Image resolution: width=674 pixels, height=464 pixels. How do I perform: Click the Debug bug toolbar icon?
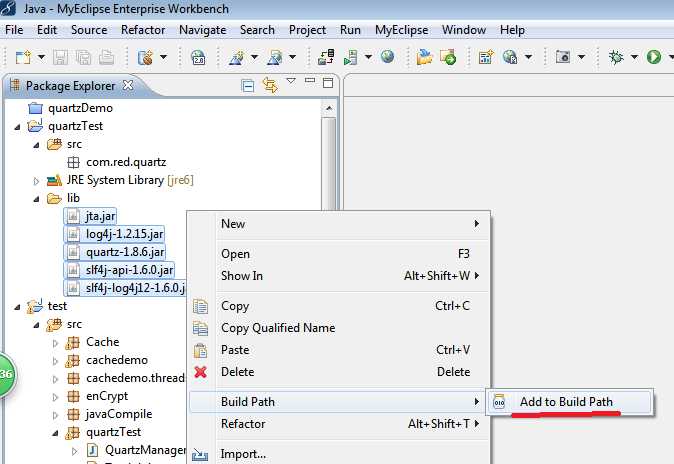[x=616, y=57]
